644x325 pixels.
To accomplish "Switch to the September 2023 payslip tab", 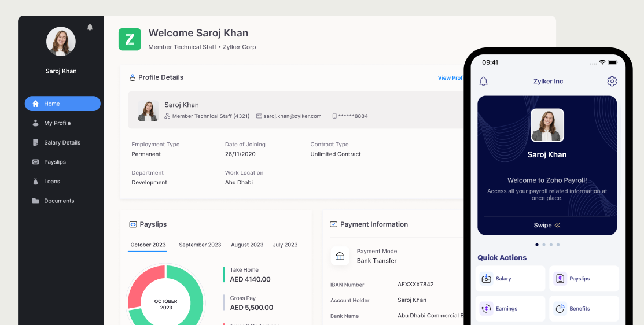I will [200, 245].
